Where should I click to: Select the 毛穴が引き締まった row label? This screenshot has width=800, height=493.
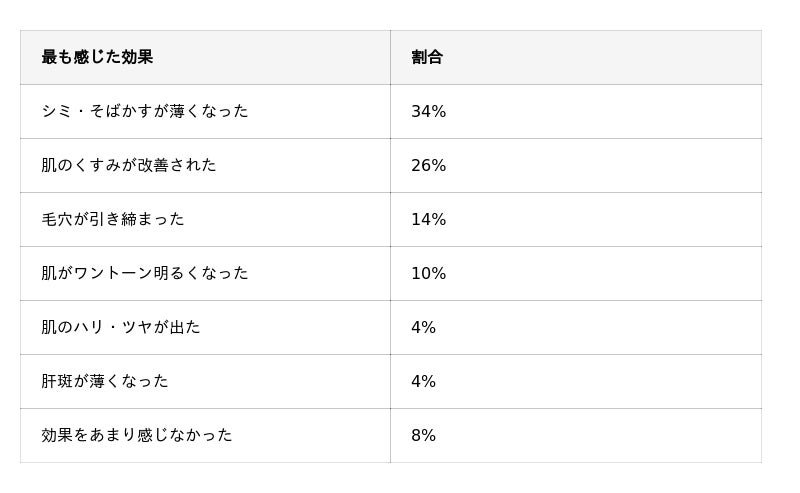click(112, 219)
